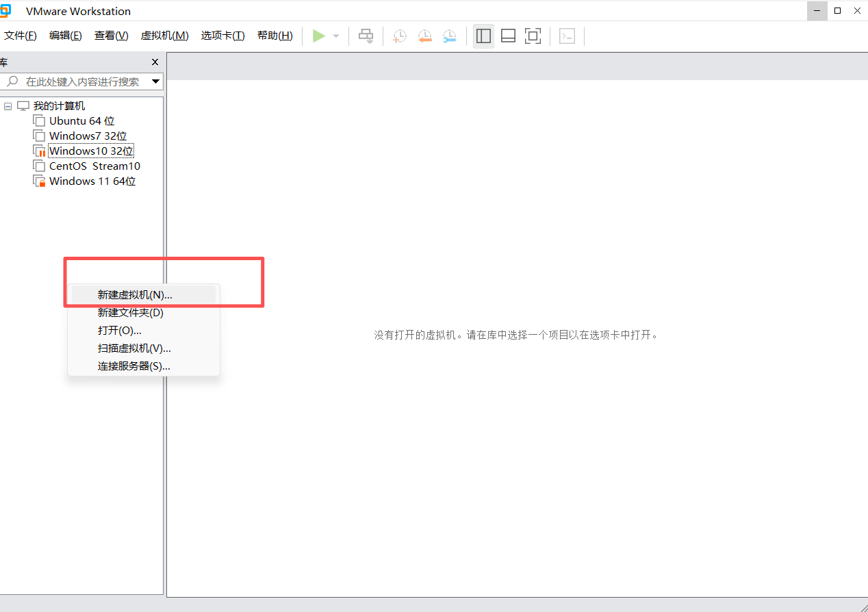Click the Ubuntu 64 位 VM icon
Image resolution: width=868 pixels, height=612 pixels.
[x=39, y=121]
